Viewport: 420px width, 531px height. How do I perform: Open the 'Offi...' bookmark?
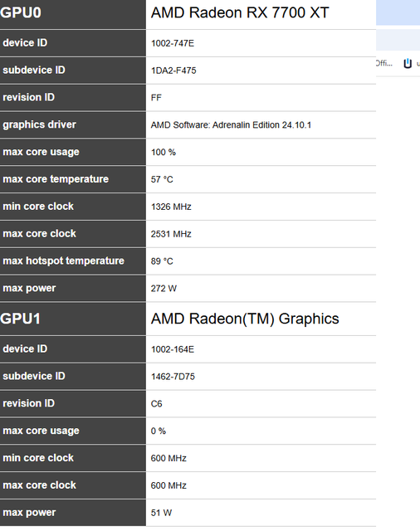click(x=384, y=63)
